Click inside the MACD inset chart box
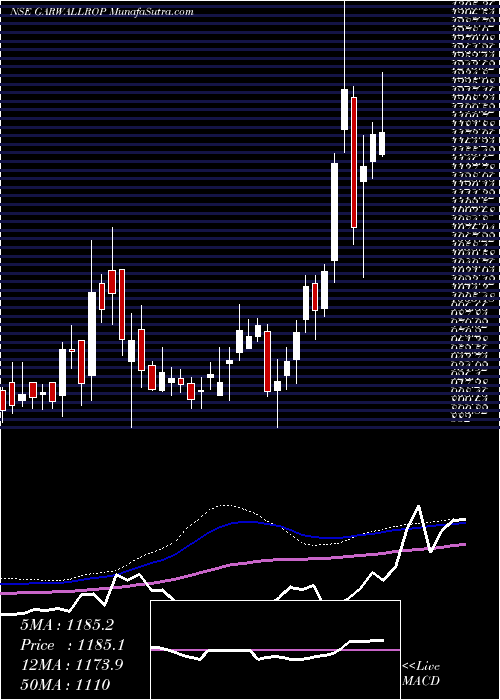This screenshot has width=500, height=700. pos(275,650)
